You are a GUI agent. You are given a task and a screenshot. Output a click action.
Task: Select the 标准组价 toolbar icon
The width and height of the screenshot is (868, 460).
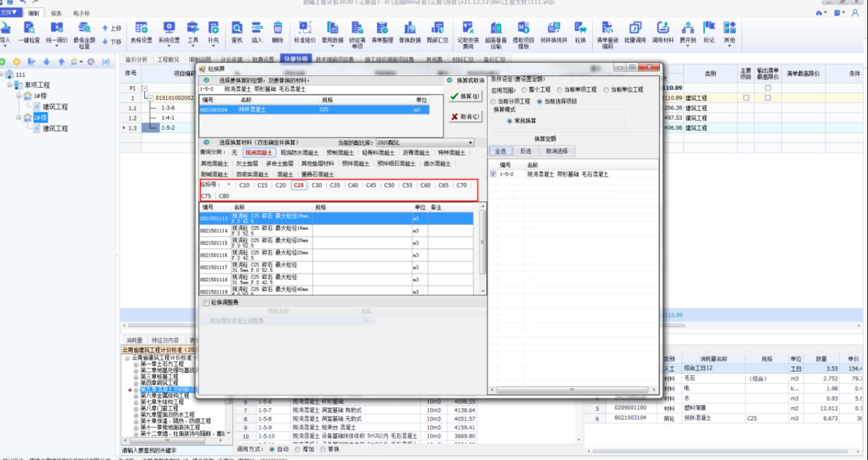coord(304,32)
